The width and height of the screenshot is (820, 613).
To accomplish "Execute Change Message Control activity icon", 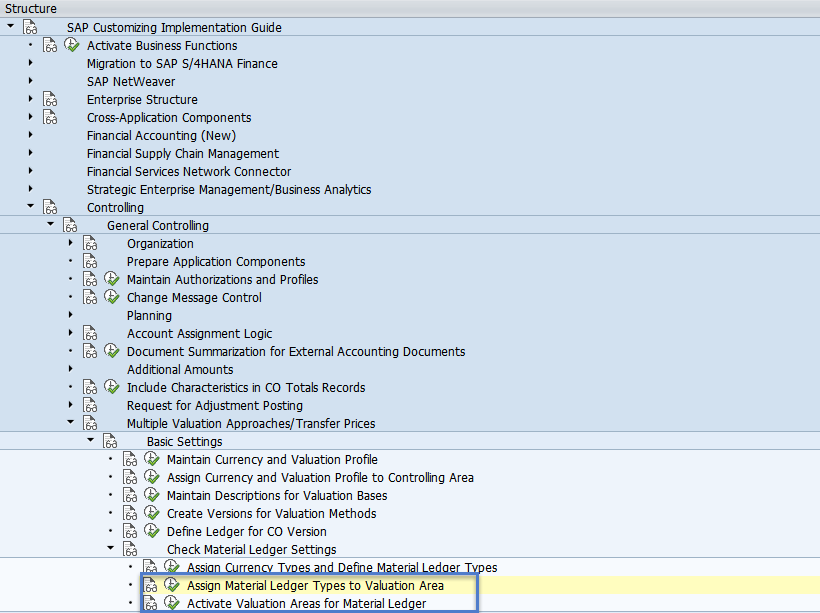I will (111, 297).
